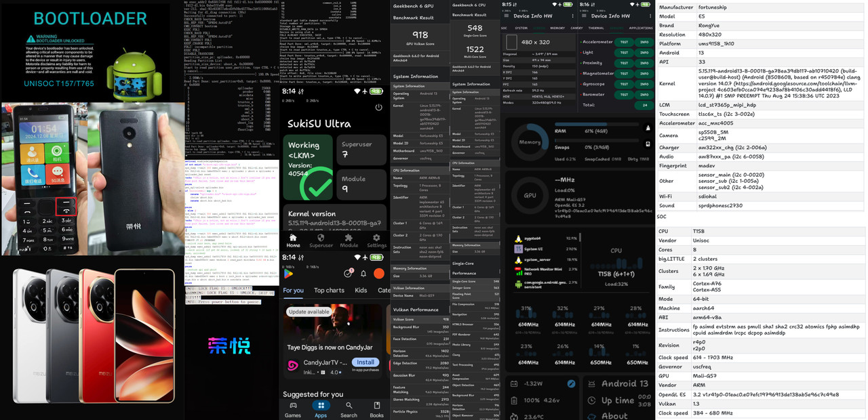Viewport: 868px width, 420px height.
Task: Open hamburger menu in left Device Info HW
Action: (506, 16)
